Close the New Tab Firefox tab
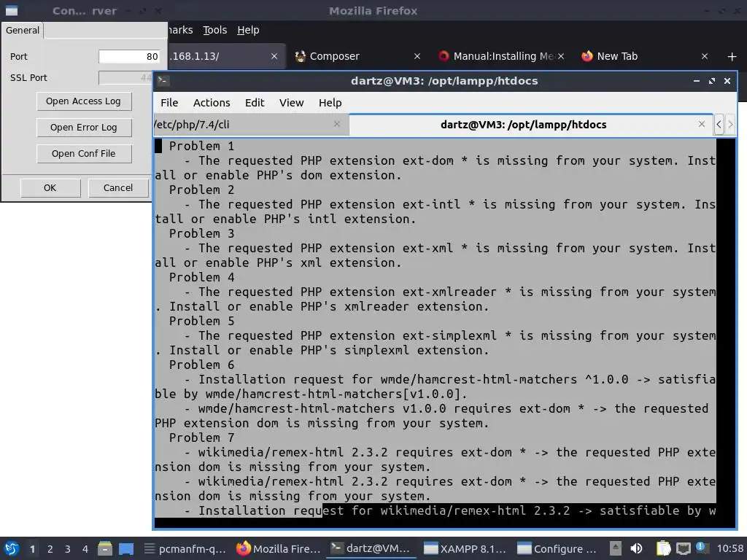 (x=704, y=56)
